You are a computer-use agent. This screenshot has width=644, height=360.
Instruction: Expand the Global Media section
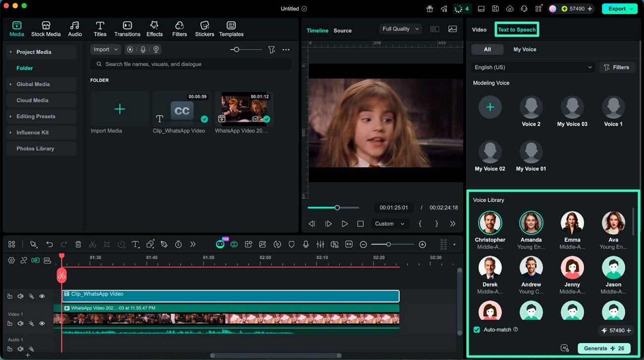pos(11,84)
